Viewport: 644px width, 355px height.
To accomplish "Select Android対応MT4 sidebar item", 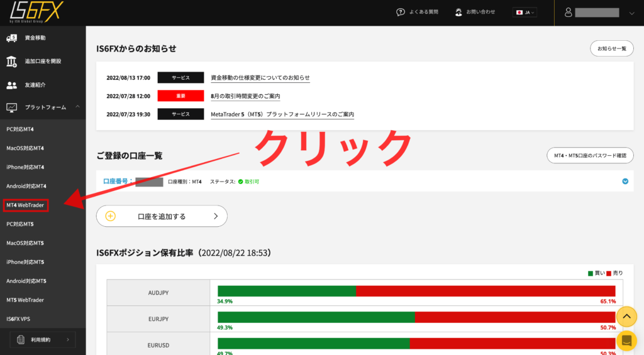I will coord(26,187).
